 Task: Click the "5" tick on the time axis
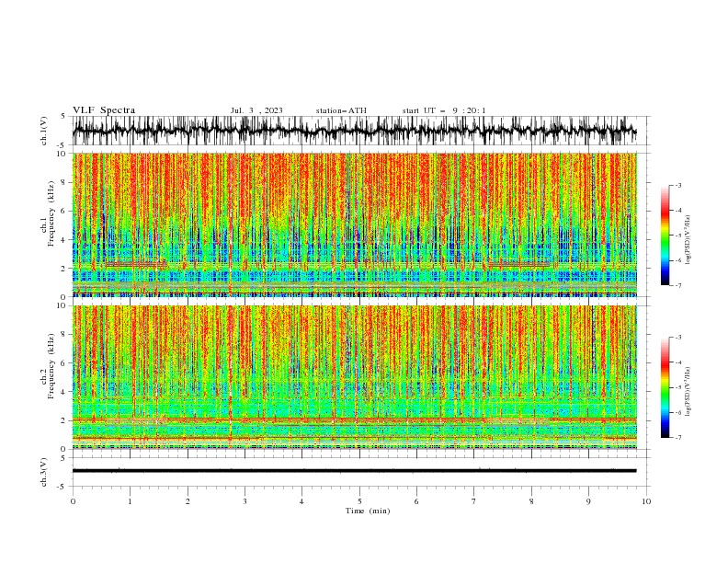pos(359,501)
